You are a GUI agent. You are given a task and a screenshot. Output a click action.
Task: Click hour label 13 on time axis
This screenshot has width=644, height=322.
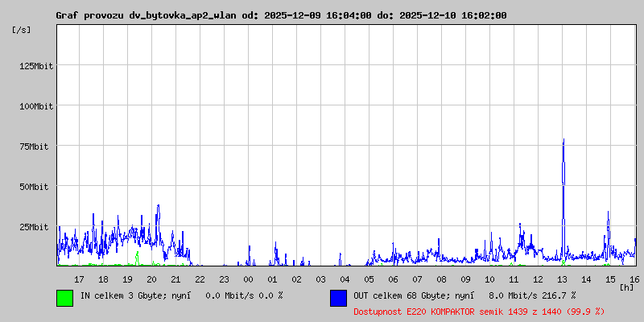562,279
